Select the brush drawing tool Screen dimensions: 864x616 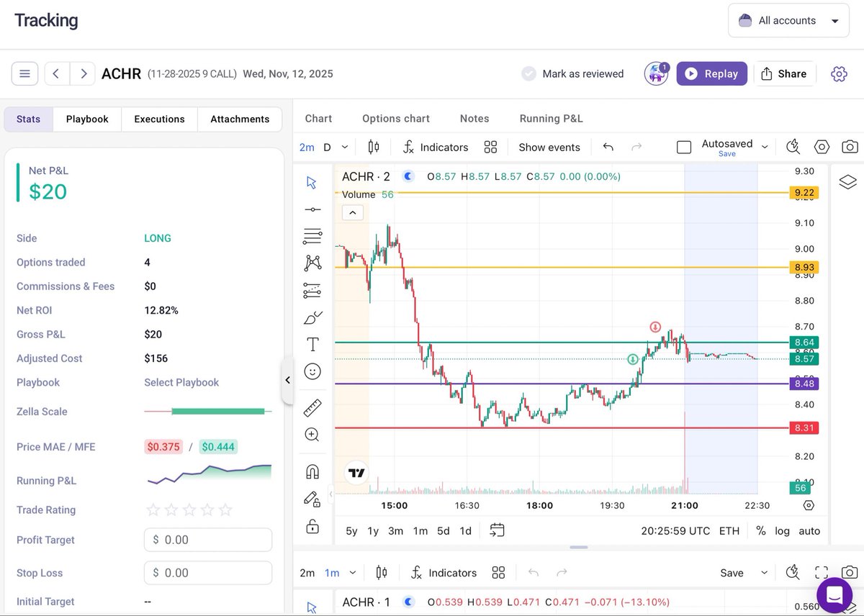pyautogui.click(x=313, y=317)
